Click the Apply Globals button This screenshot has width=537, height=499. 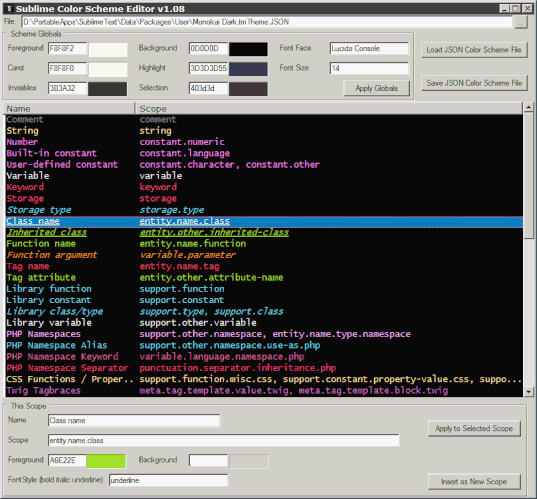(x=376, y=89)
